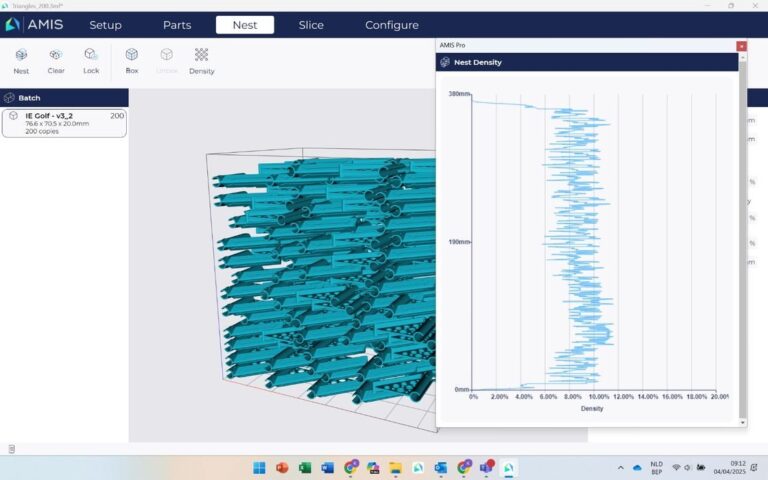The width and height of the screenshot is (768, 480).
Task: Open the Wi-Fi network tray icon
Action: point(676,468)
